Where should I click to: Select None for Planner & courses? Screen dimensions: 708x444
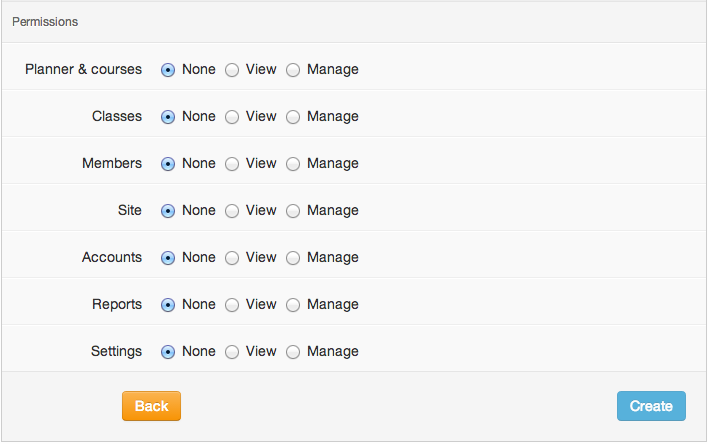pos(168,70)
